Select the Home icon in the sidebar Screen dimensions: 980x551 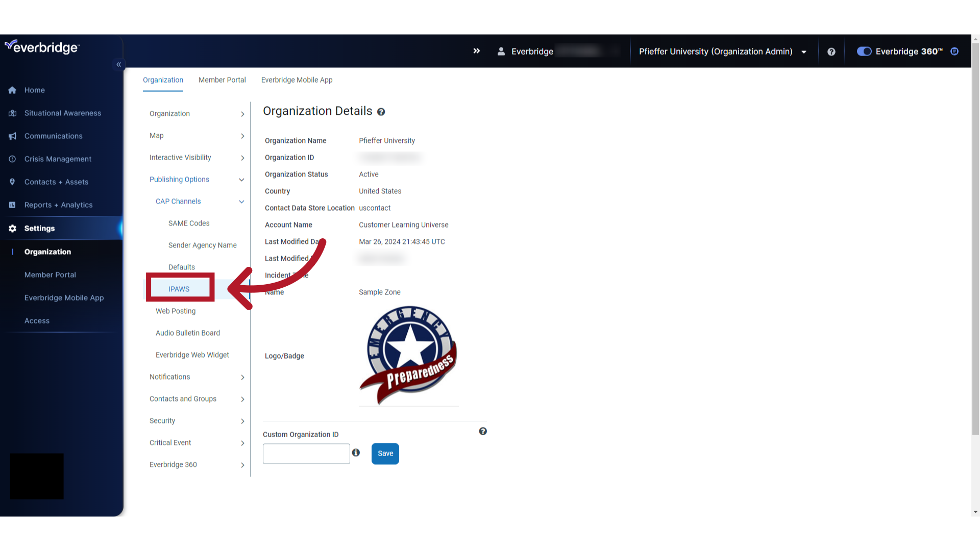point(12,90)
